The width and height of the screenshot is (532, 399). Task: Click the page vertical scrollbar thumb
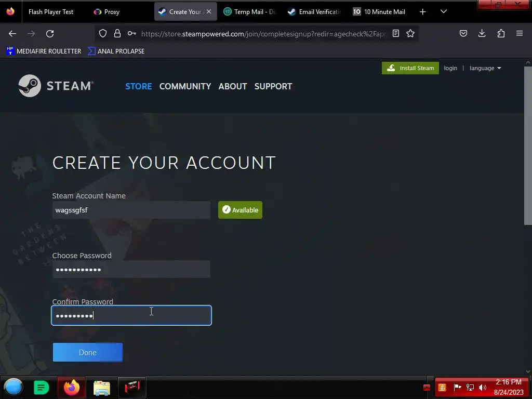(528, 145)
